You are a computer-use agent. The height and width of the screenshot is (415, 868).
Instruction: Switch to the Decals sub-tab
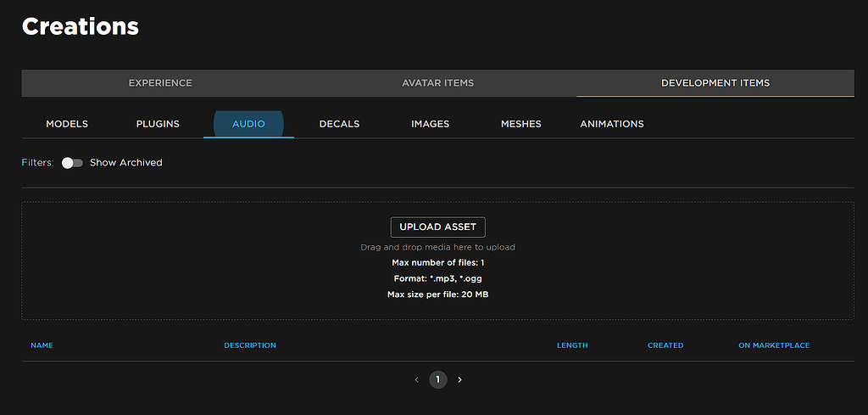(339, 124)
